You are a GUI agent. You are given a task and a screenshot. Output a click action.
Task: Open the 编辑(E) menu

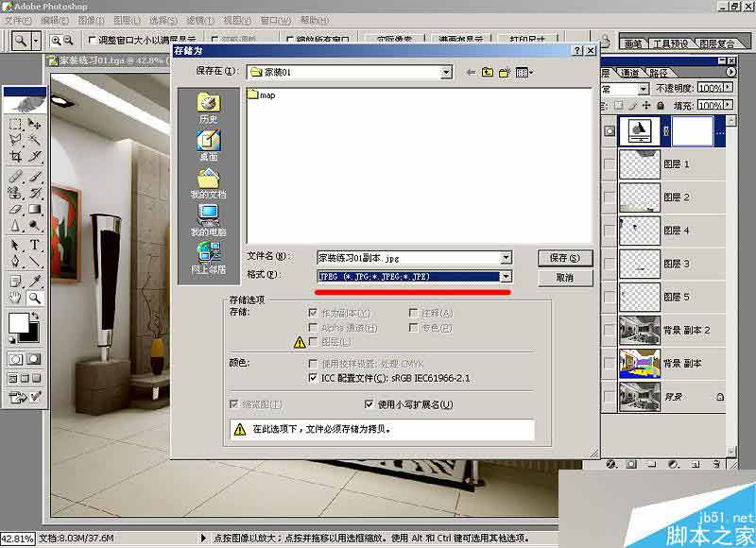55,20
